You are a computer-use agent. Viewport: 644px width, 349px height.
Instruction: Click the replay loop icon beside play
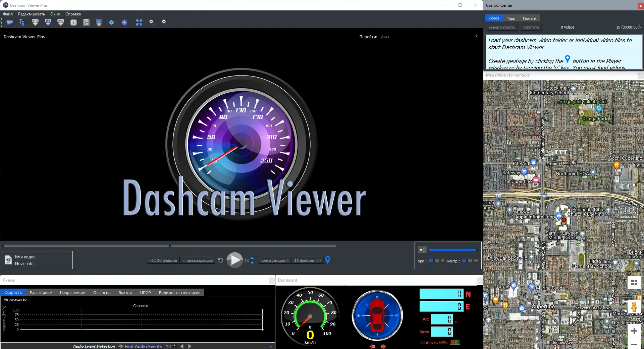(220, 260)
